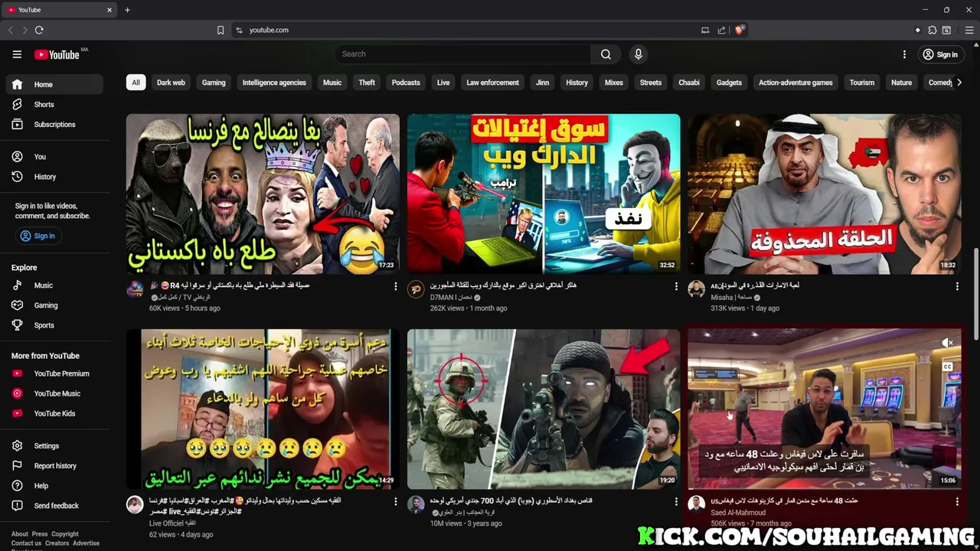Open options menu for Misaha video
Viewport: 980px width, 551px height.
957,286
